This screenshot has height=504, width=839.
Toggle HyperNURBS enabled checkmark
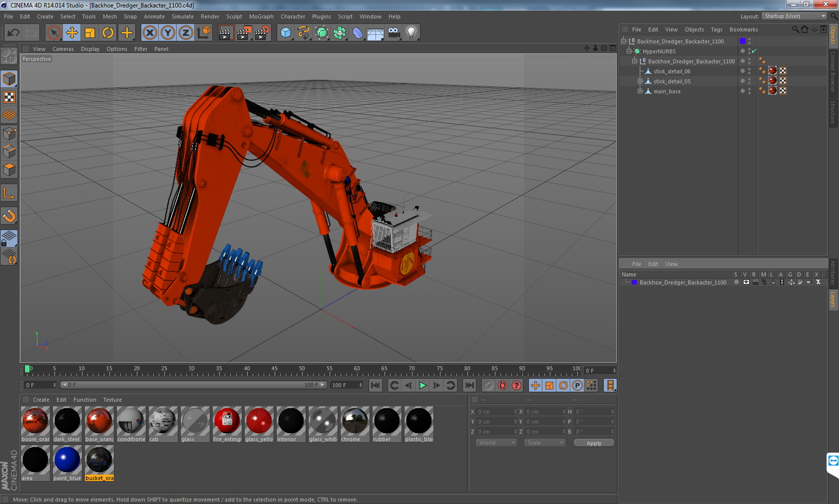coord(754,51)
